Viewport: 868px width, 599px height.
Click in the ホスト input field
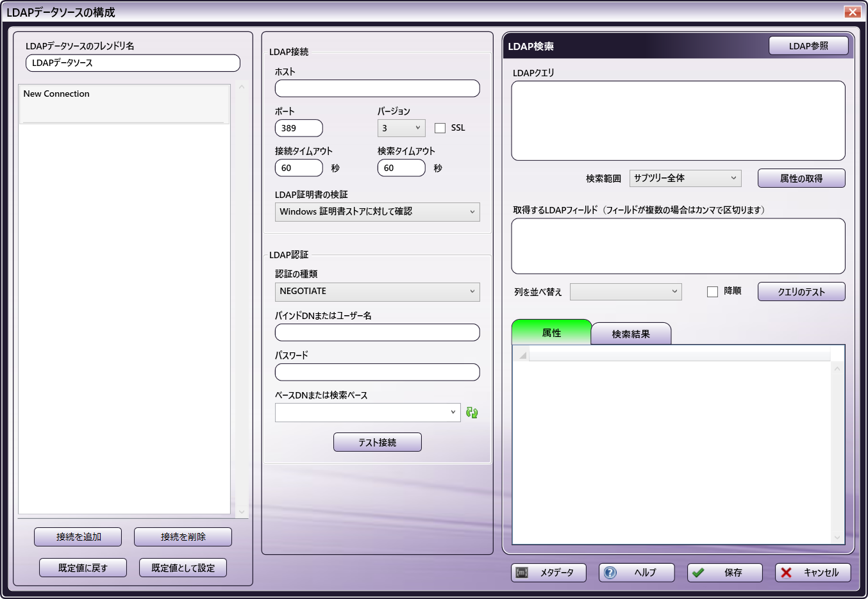(x=377, y=88)
